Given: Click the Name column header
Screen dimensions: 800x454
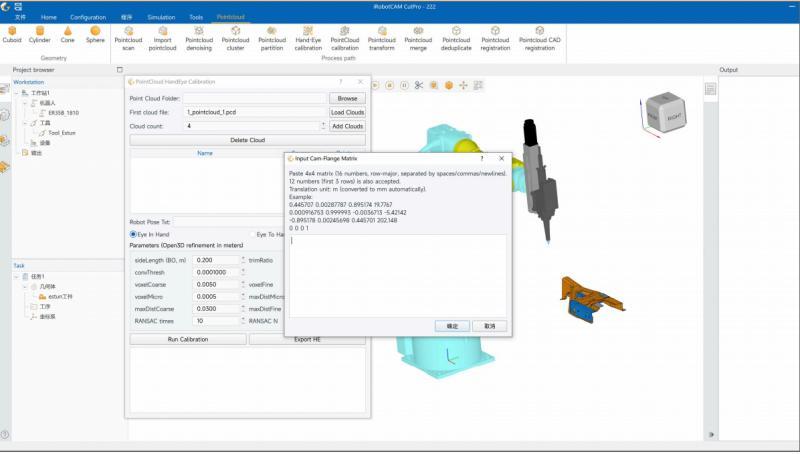Looking at the screenshot, I should (x=205, y=153).
